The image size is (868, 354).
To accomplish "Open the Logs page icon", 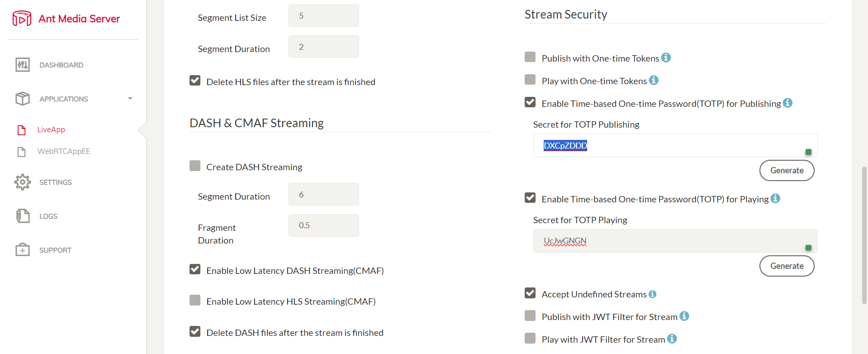I will 23,216.
